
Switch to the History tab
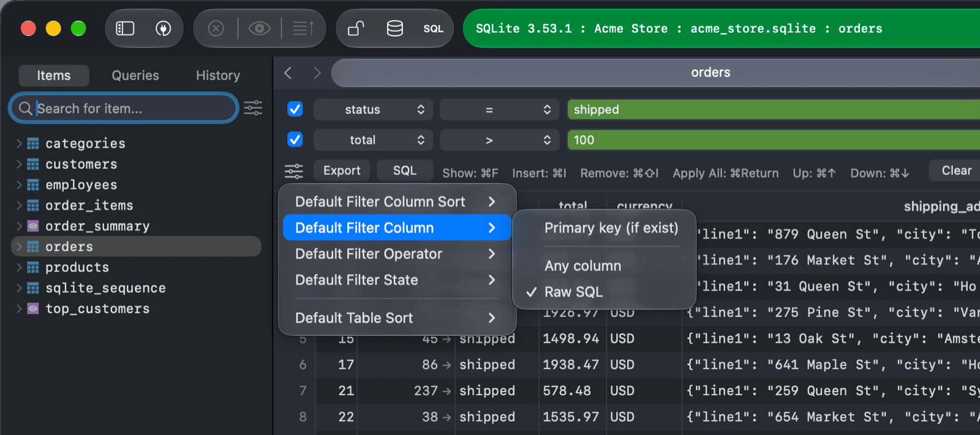coord(218,75)
